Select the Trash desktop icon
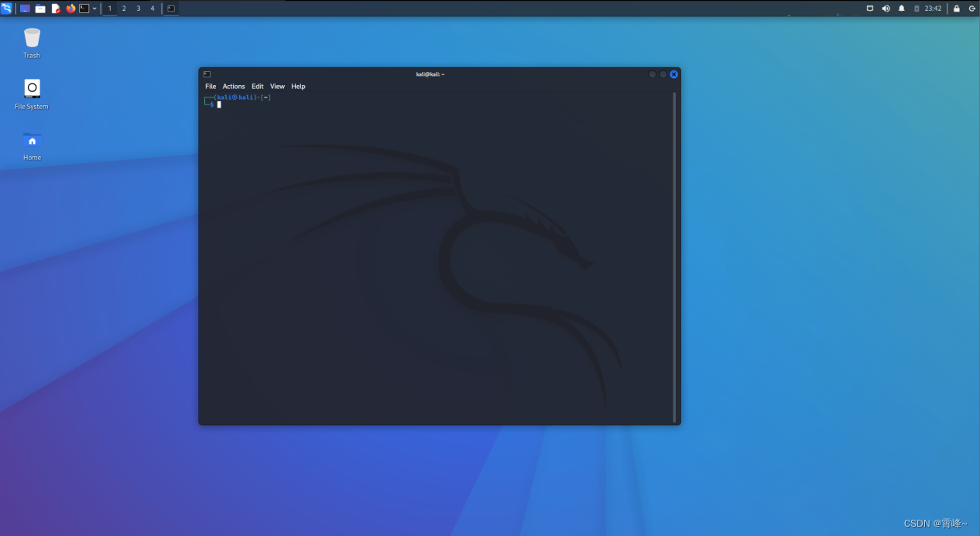 (x=32, y=43)
